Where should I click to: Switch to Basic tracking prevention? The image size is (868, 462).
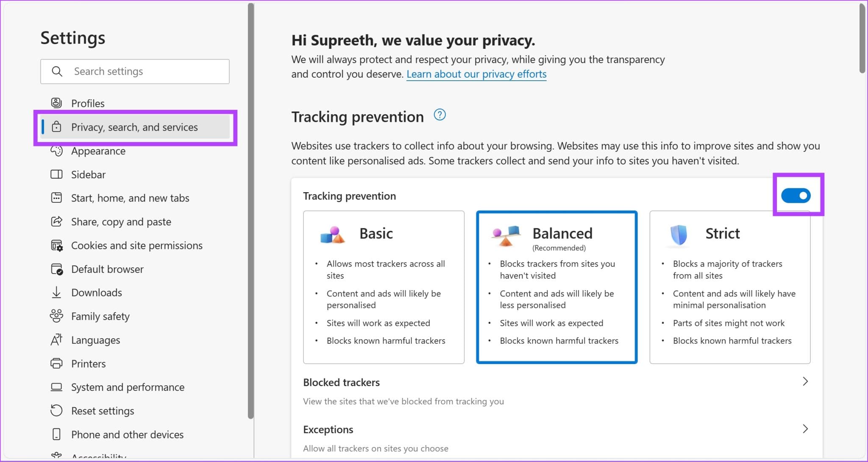pyautogui.click(x=384, y=287)
